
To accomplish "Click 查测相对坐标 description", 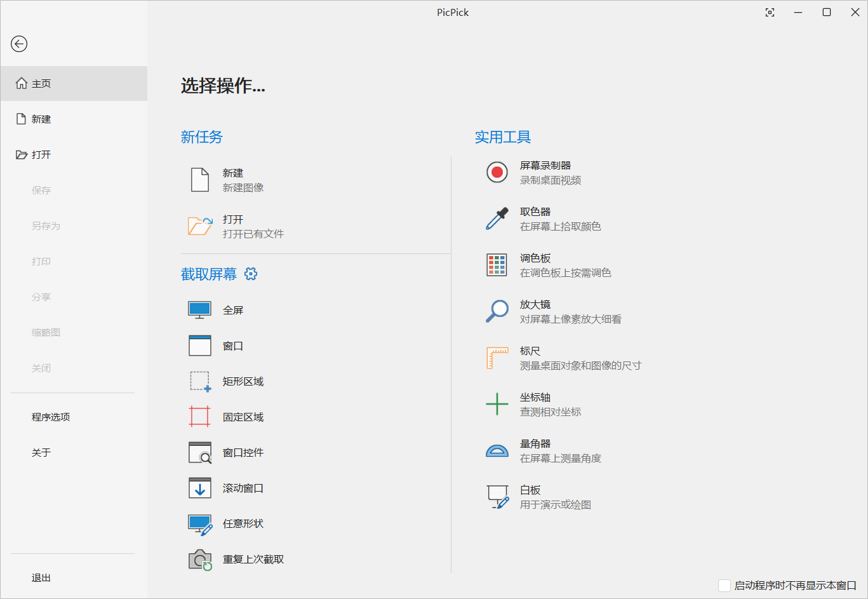I will pyautogui.click(x=551, y=412).
